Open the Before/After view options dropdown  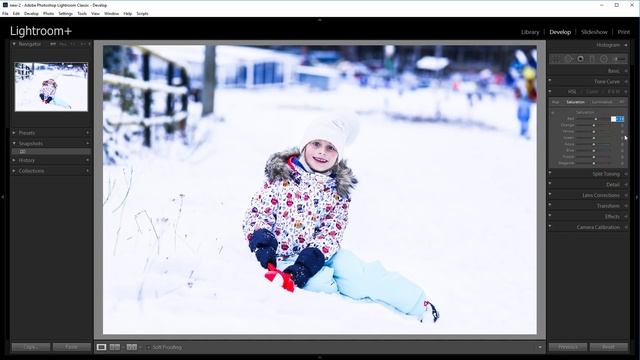(140, 347)
